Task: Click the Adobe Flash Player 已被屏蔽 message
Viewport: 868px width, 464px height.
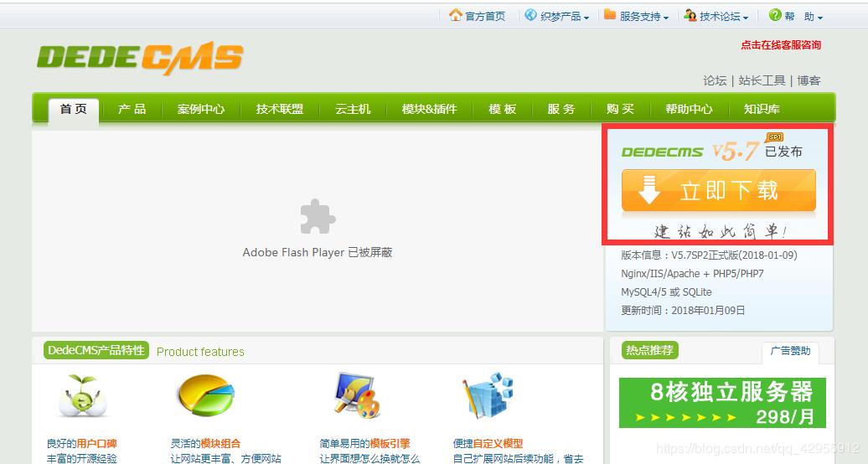Action: click(x=318, y=252)
